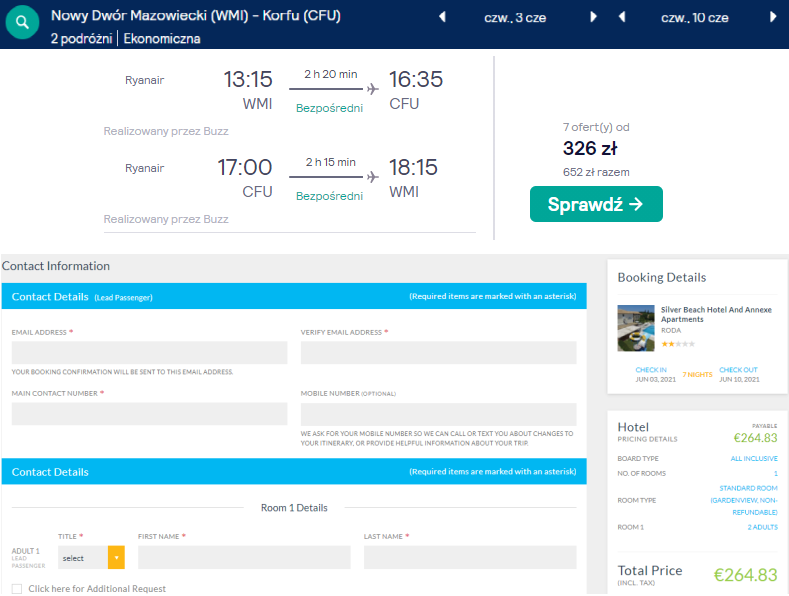Click the Ekonomiczna cabin class
Viewport: 789px width, 596px height.
pos(162,39)
